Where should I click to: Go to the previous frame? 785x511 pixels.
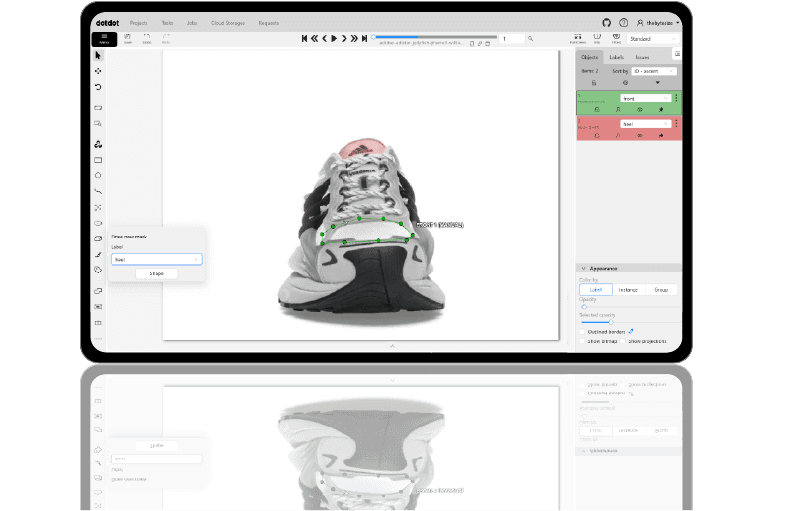point(324,39)
